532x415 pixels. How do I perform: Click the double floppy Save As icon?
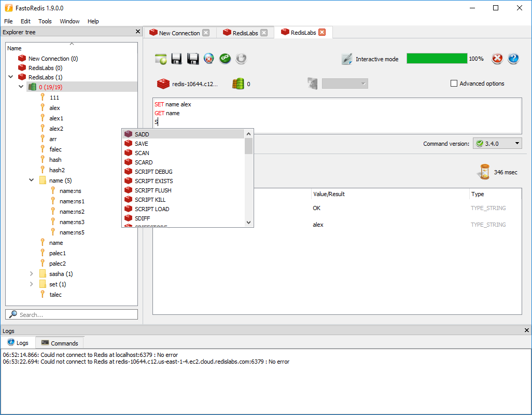193,59
